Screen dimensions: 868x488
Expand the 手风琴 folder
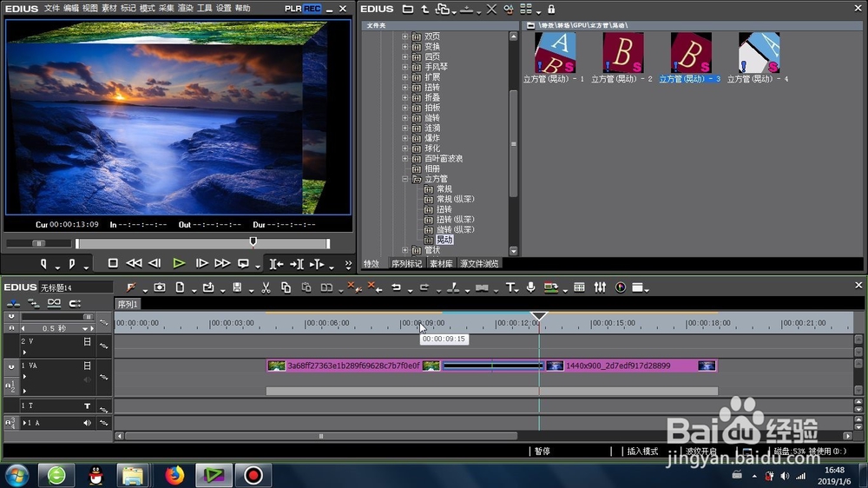pyautogui.click(x=404, y=67)
